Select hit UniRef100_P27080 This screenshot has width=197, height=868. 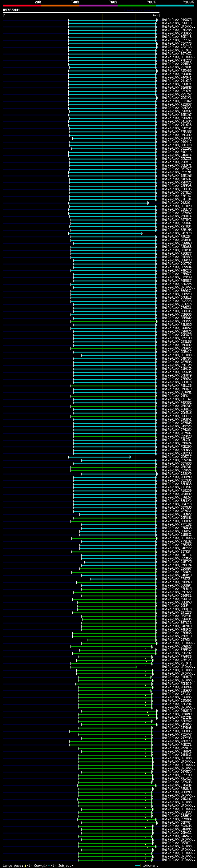177,213
